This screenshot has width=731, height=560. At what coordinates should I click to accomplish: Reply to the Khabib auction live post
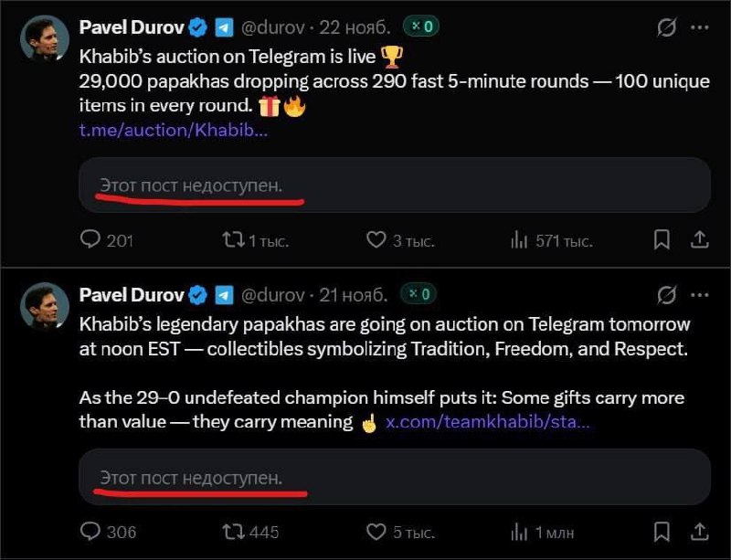90,240
